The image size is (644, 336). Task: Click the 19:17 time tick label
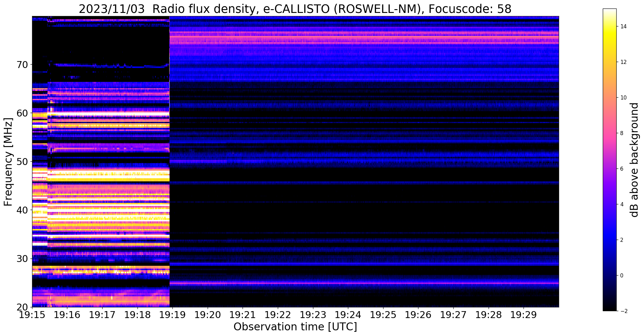coord(102,315)
